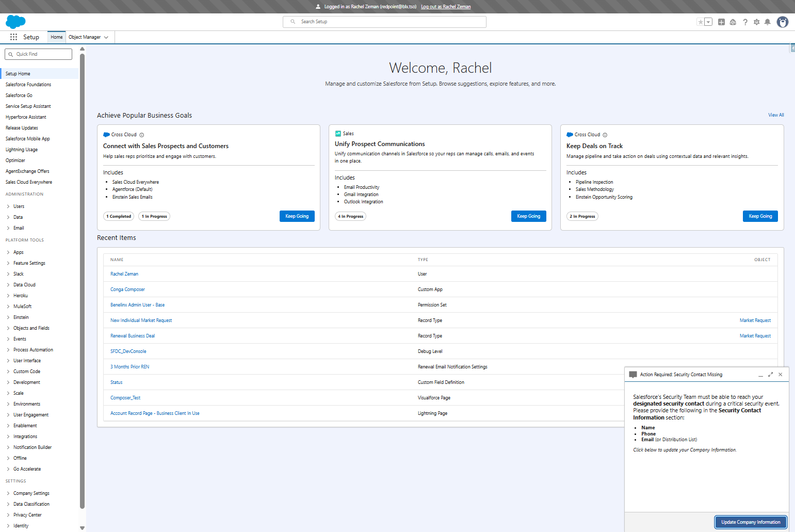795x532 pixels.
Task: Click Update Company Information button
Action: 751,522
